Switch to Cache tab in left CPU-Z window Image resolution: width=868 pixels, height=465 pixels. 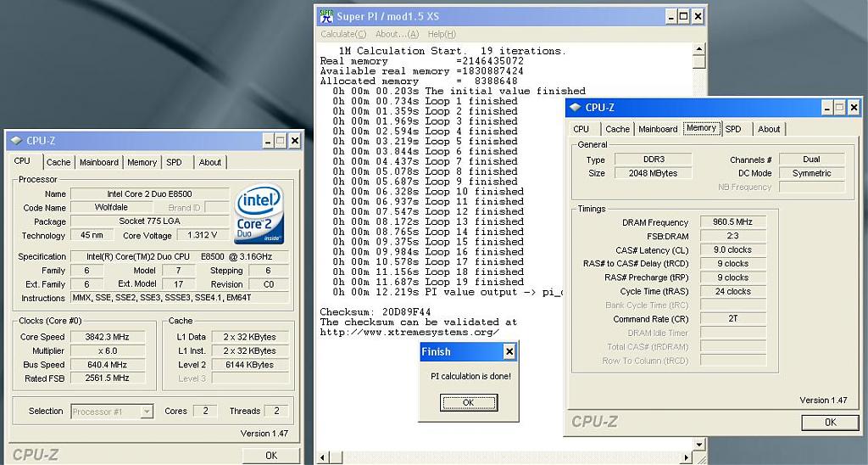tap(58, 162)
